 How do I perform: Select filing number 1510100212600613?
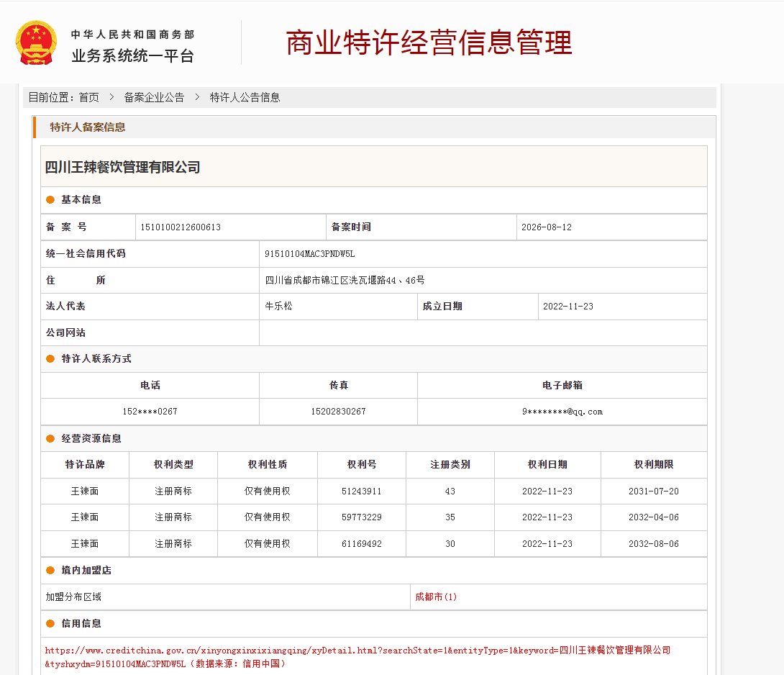point(181,227)
